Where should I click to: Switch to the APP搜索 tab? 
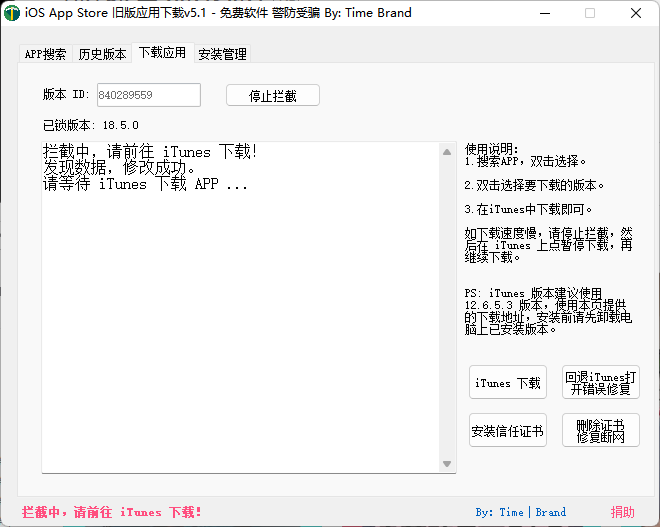(x=45, y=54)
